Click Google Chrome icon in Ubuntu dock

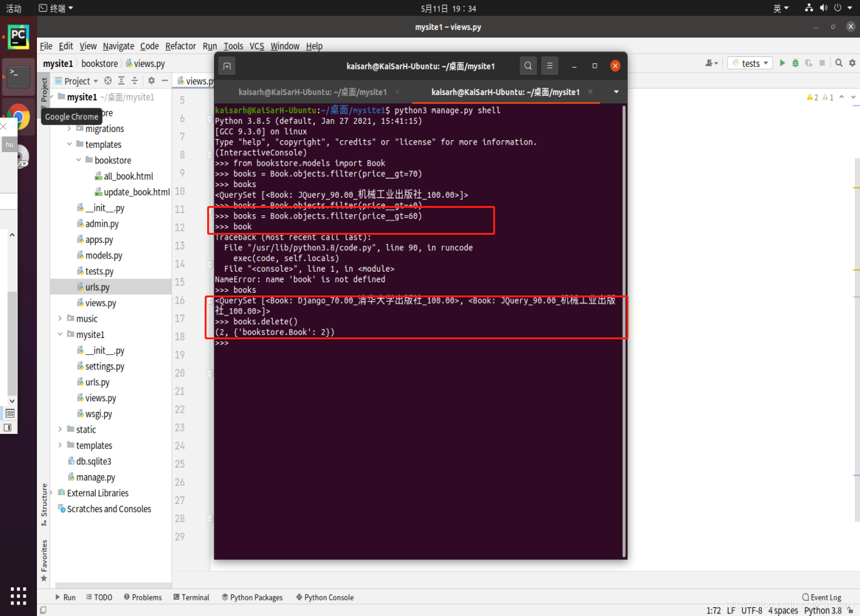coord(18,118)
